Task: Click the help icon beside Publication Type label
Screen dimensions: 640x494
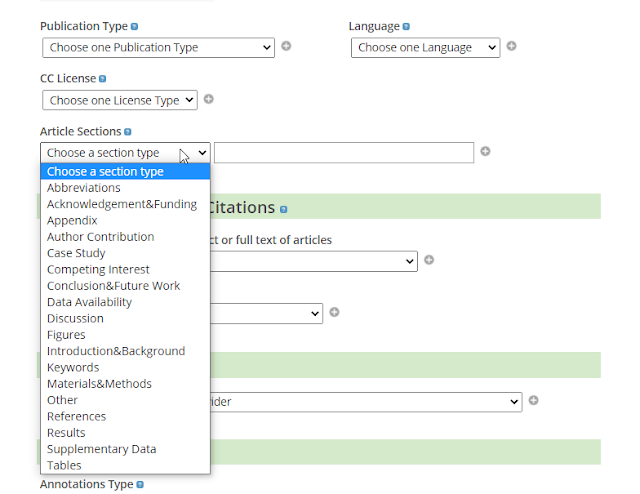Action: (x=134, y=27)
